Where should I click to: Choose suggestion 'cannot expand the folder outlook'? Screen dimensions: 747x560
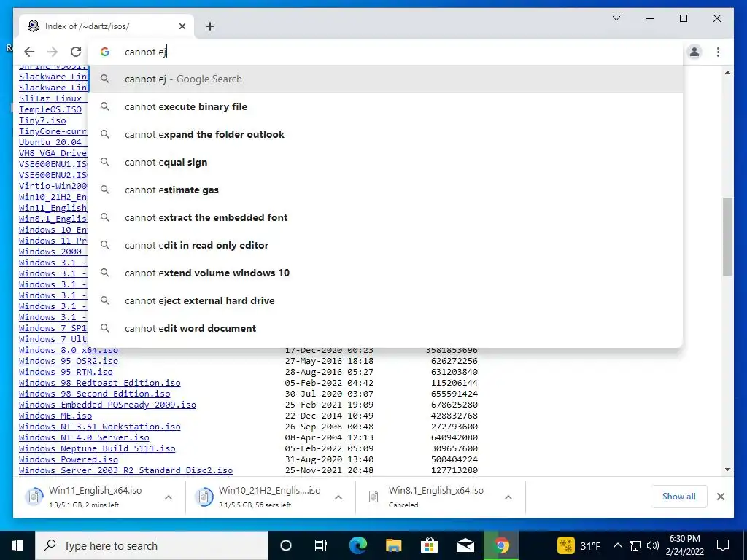click(385, 134)
